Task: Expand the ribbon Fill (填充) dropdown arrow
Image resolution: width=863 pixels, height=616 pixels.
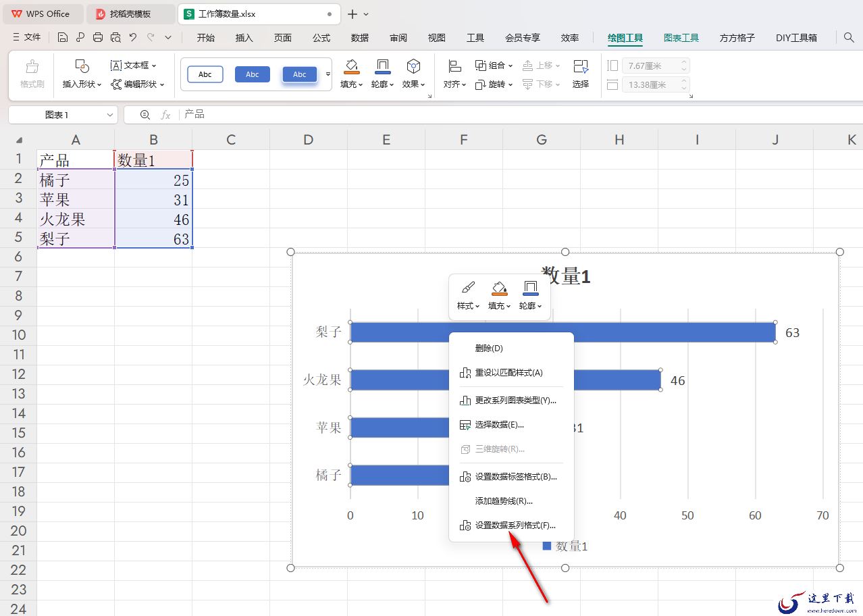Action: 361,84
